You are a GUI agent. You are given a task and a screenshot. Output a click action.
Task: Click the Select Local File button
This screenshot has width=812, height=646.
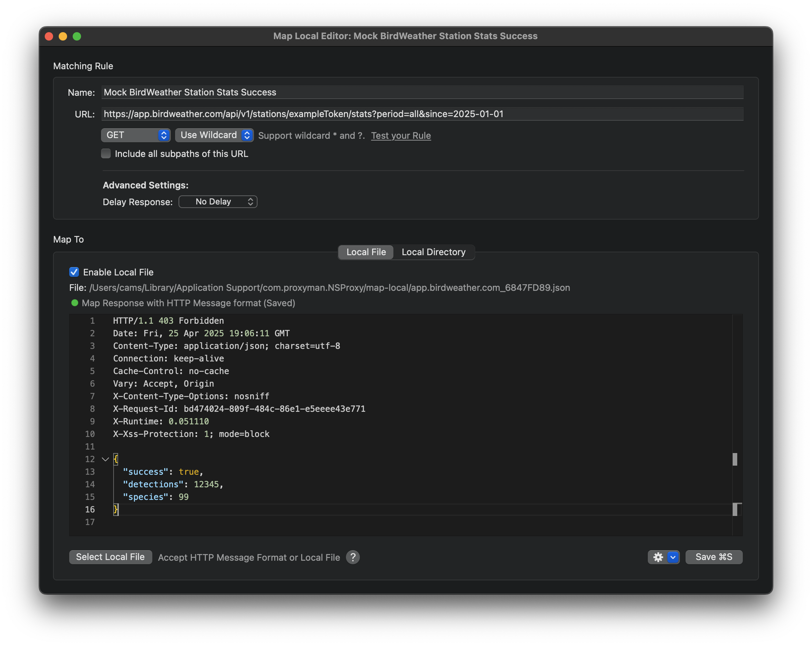(x=110, y=557)
